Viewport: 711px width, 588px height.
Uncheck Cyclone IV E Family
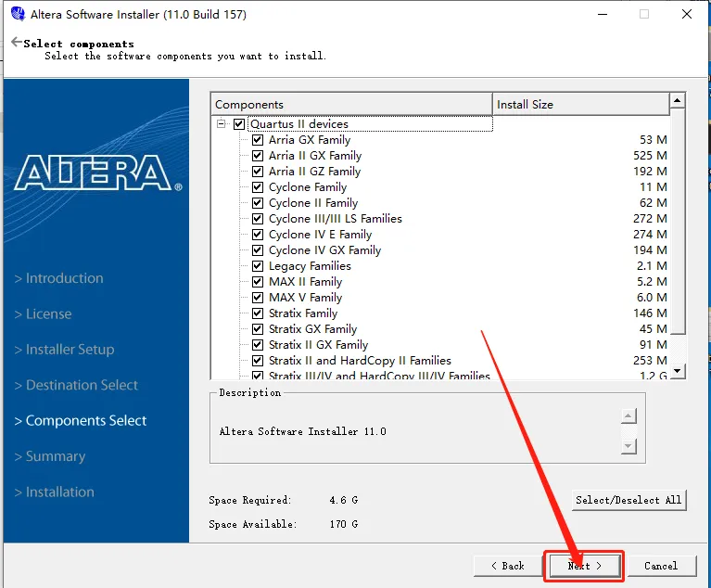click(258, 235)
